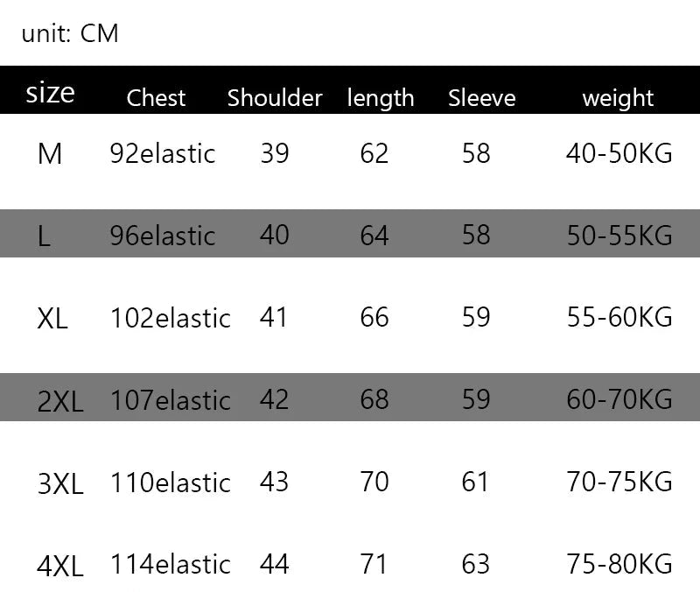Select the '92elastic' chest value
This screenshot has height=592, width=700.
tap(163, 154)
